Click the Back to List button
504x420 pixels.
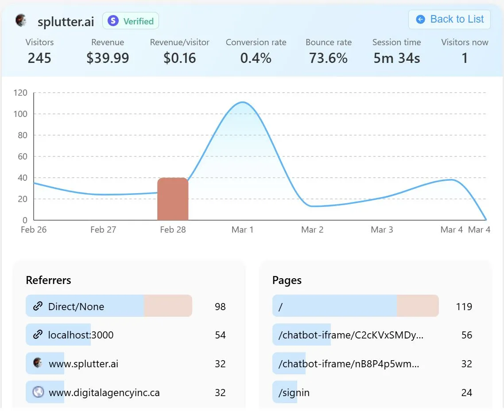[449, 19]
